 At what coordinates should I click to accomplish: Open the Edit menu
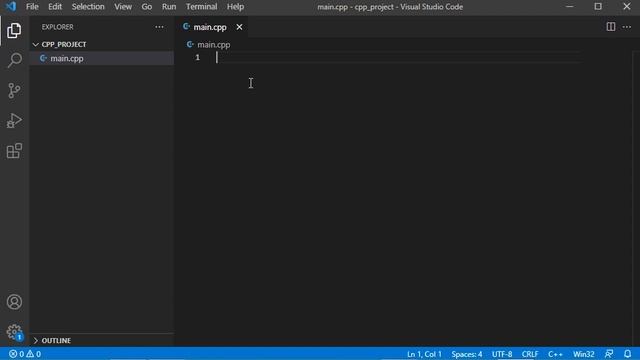(x=55, y=7)
